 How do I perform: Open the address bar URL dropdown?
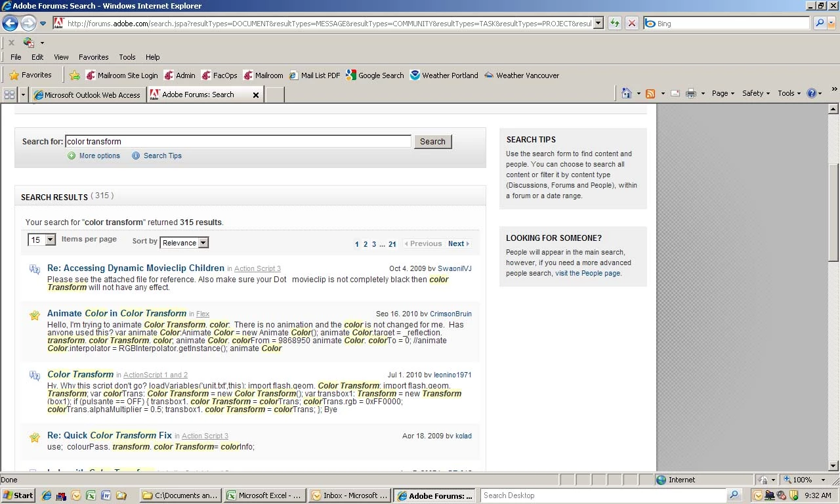point(597,24)
